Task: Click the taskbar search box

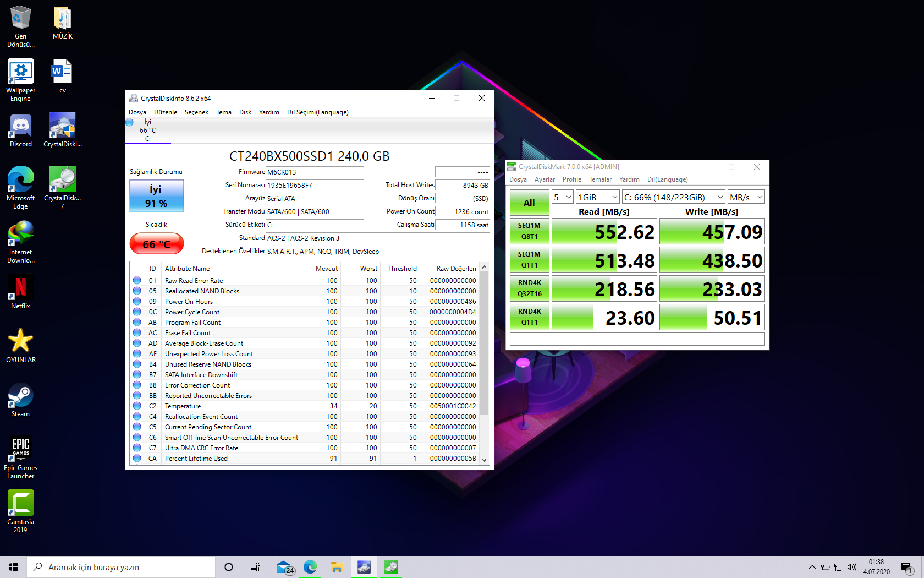Action: [121, 567]
